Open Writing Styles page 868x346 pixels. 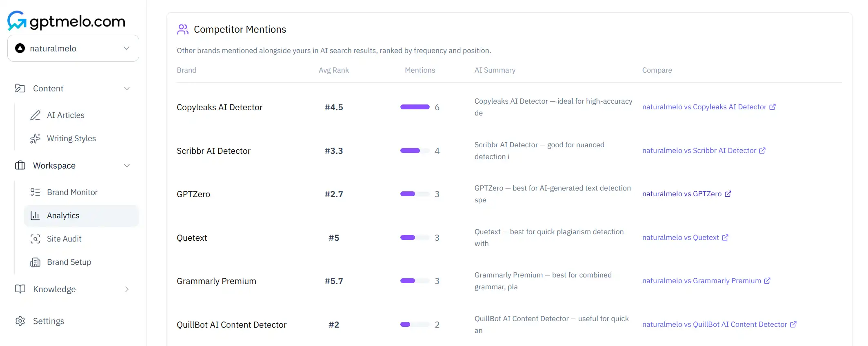(71, 138)
